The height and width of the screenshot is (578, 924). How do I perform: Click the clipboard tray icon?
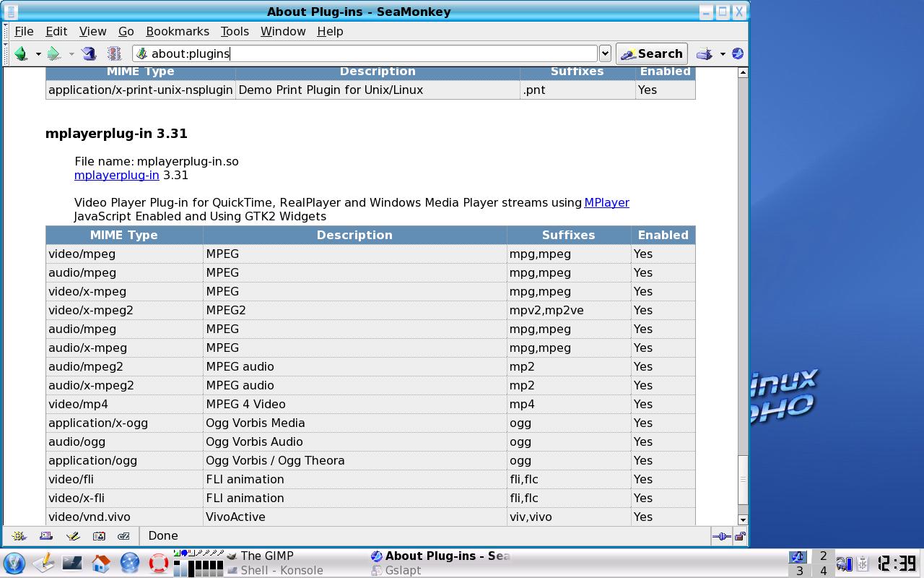[861, 564]
